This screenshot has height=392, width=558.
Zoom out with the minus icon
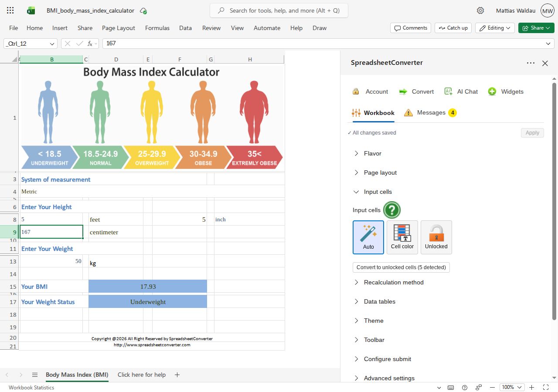pos(492,387)
